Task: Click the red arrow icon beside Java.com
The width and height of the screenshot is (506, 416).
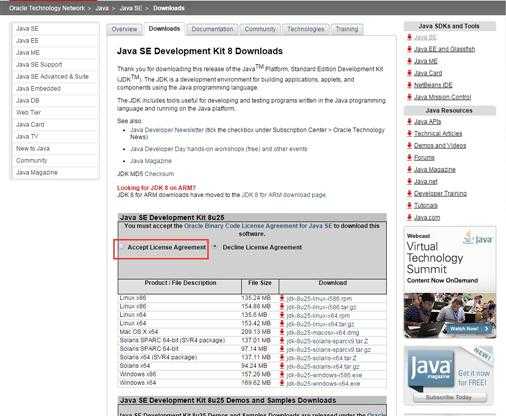Action: click(x=410, y=217)
